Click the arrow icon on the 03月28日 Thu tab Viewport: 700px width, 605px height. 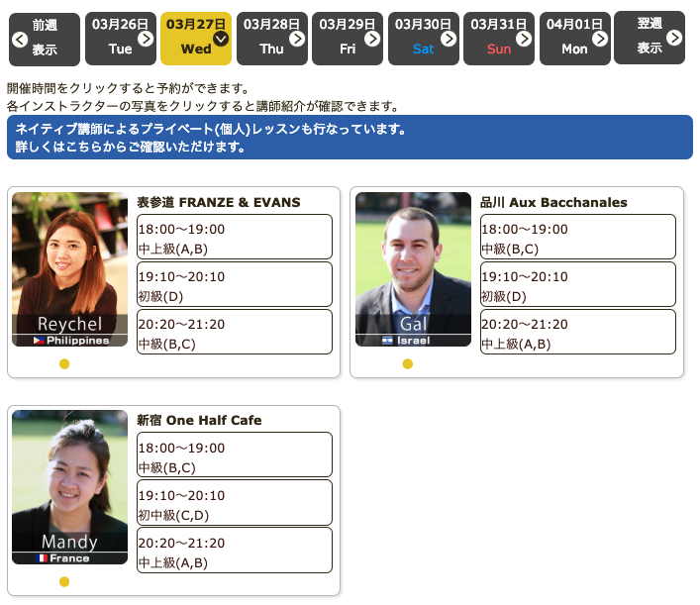pos(297,39)
